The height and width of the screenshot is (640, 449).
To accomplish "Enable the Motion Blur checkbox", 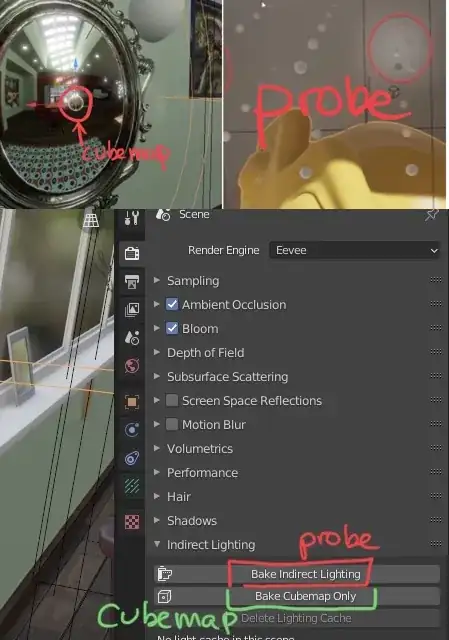I will 172,424.
